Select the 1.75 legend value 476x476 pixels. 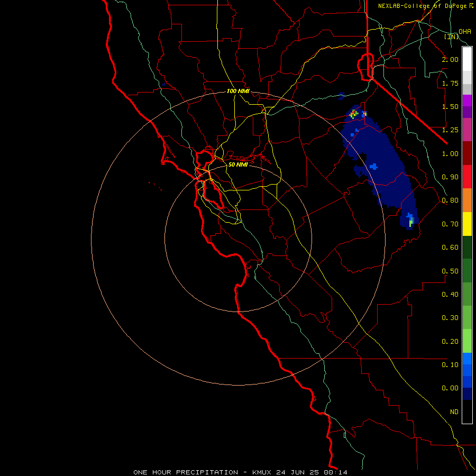point(450,83)
